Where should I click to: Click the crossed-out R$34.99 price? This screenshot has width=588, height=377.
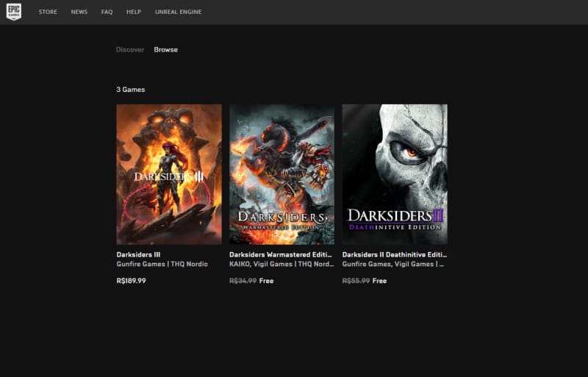click(243, 281)
